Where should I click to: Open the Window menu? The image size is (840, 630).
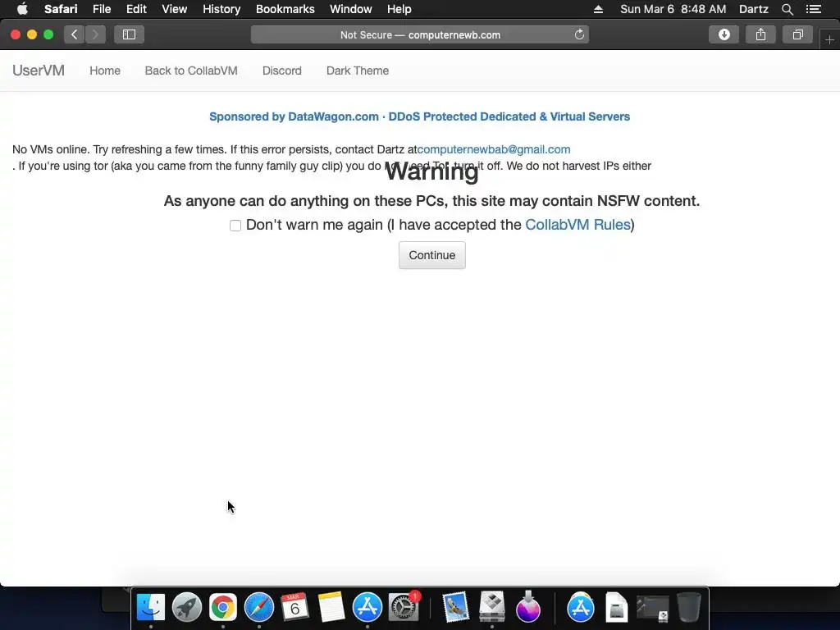(x=351, y=9)
